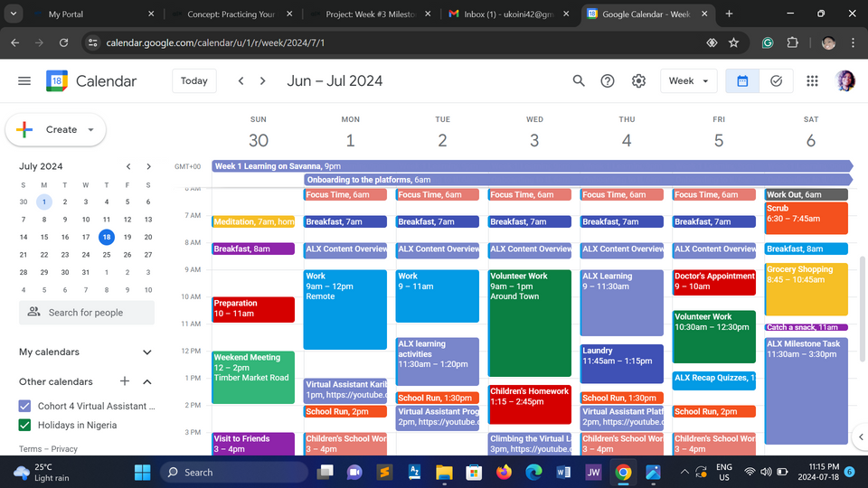Uncheck Cohort 4 Virtual Assistant calendar

tap(25, 406)
